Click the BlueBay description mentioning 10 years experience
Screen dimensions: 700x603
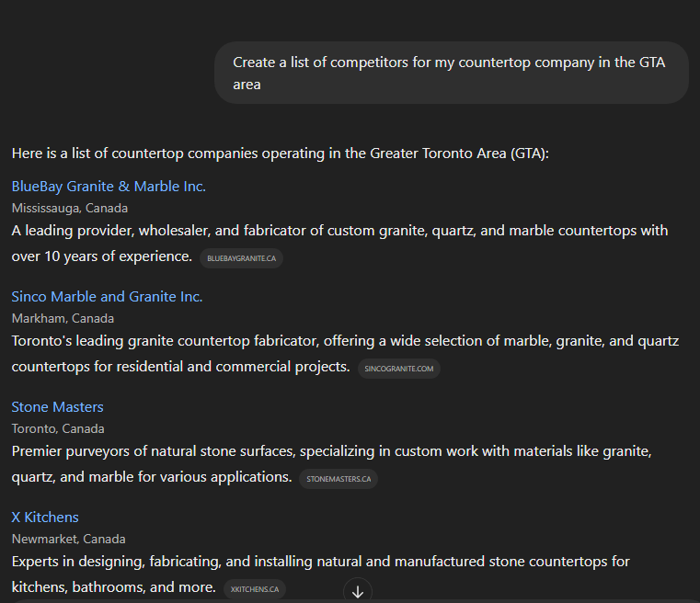[339, 231]
